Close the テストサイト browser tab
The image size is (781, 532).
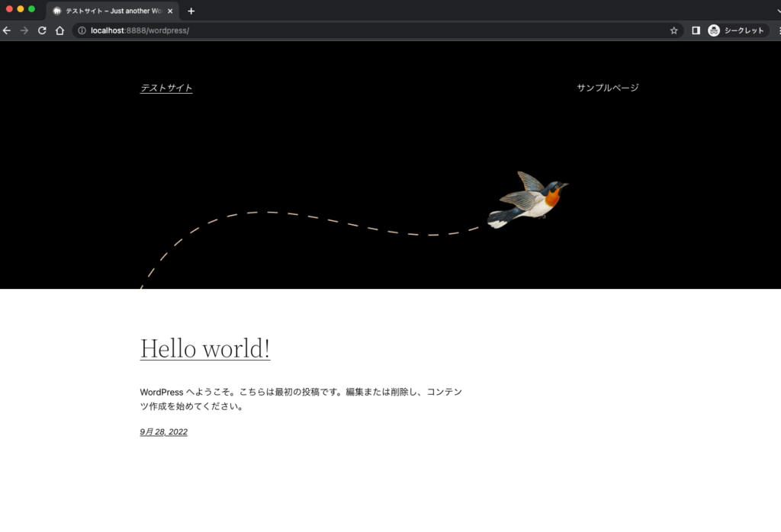point(172,11)
